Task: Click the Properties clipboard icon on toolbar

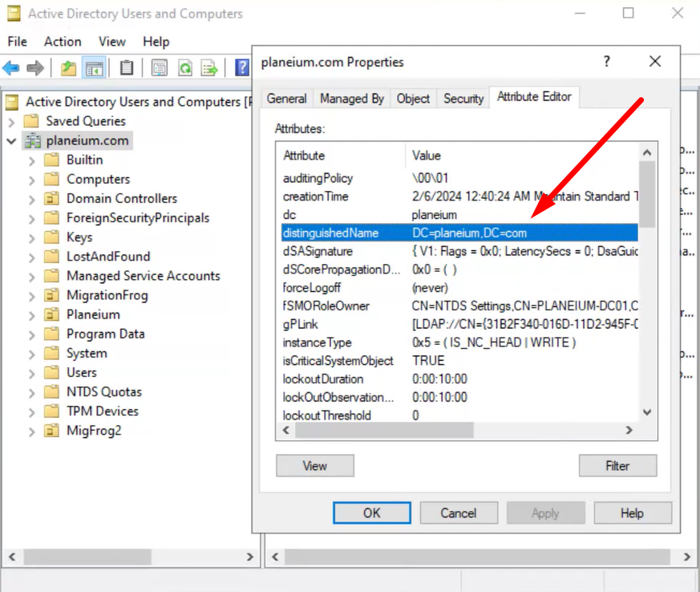Action: 126,67
